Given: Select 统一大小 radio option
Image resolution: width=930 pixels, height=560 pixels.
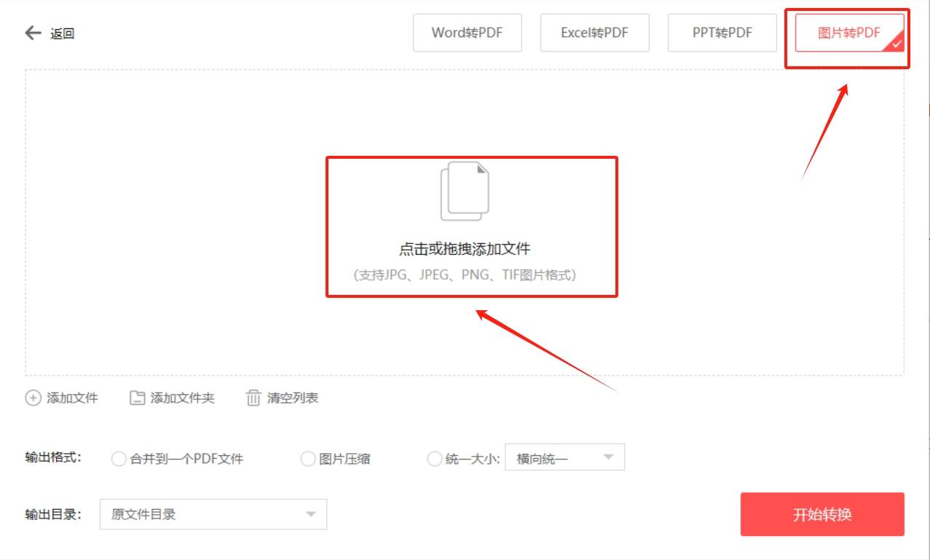Looking at the screenshot, I should [x=435, y=459].
